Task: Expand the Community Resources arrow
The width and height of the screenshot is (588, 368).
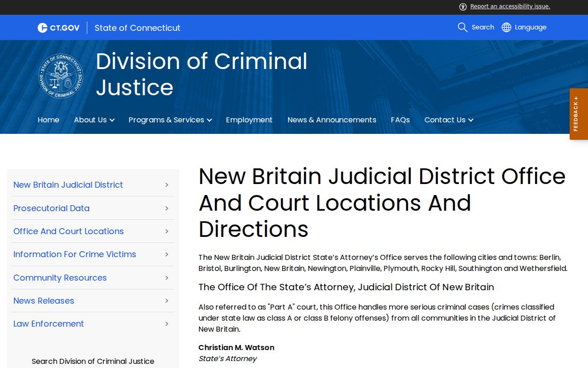Action: (167, 278)
